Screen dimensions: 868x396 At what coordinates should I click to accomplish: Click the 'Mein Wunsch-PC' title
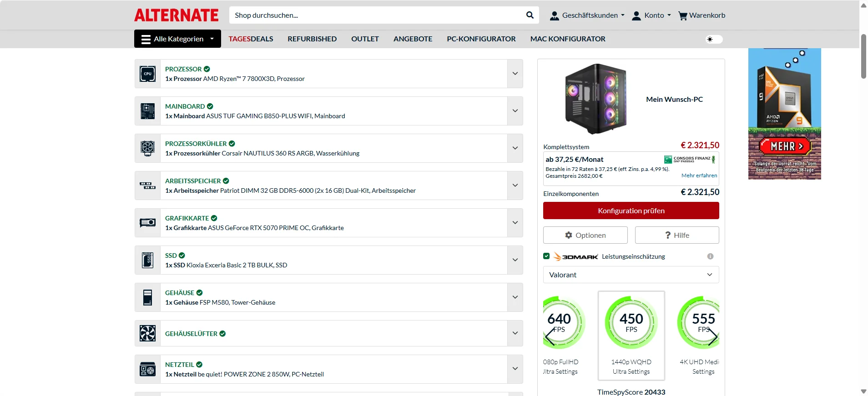click(674, 99)
